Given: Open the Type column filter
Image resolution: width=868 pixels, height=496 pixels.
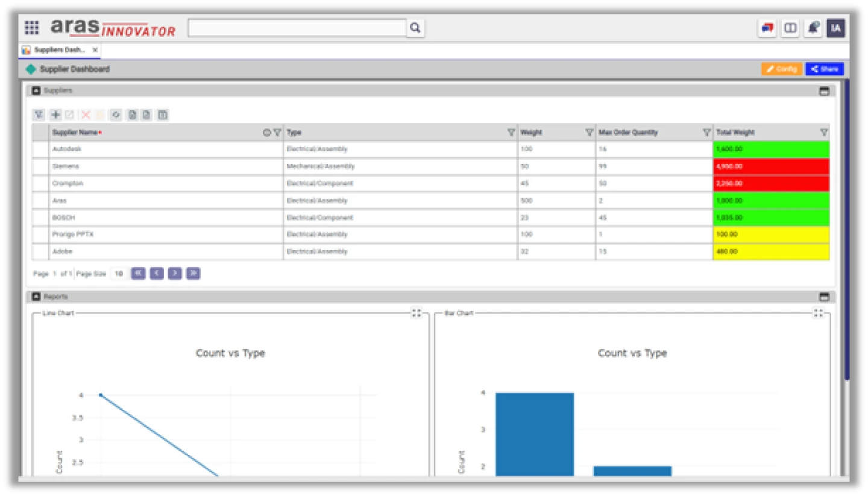Looking at the screenshot, I should [511, 133].
